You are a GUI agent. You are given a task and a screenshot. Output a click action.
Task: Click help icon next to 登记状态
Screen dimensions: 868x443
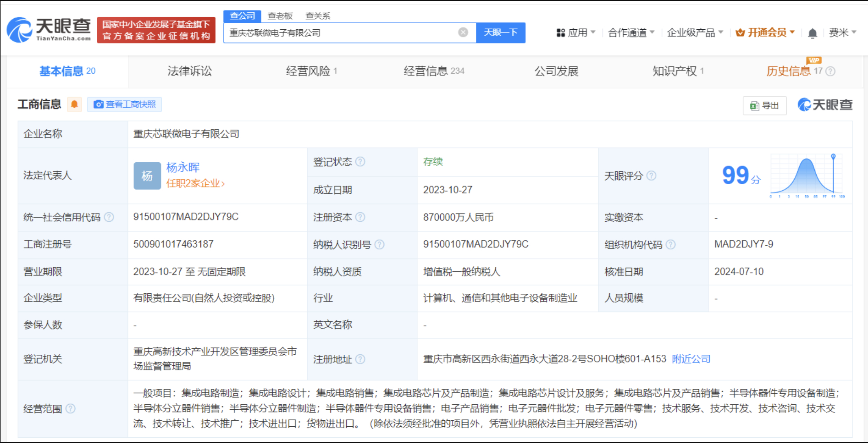pyautogui.click(x=360, y=162)
